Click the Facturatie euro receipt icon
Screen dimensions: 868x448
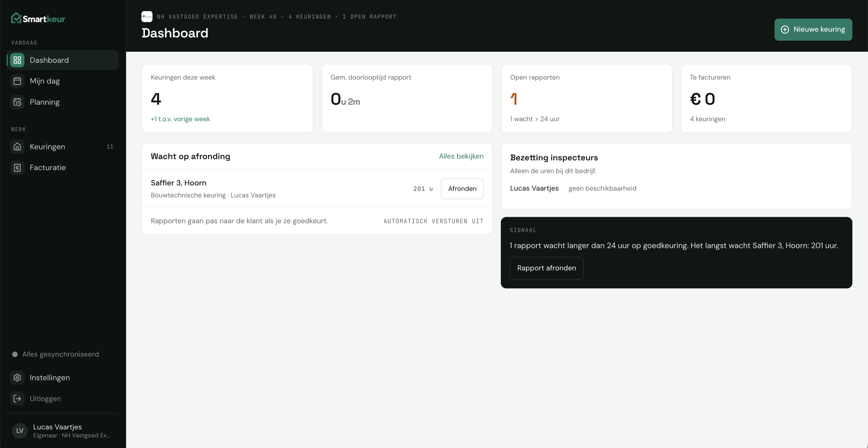coord(17,167)
